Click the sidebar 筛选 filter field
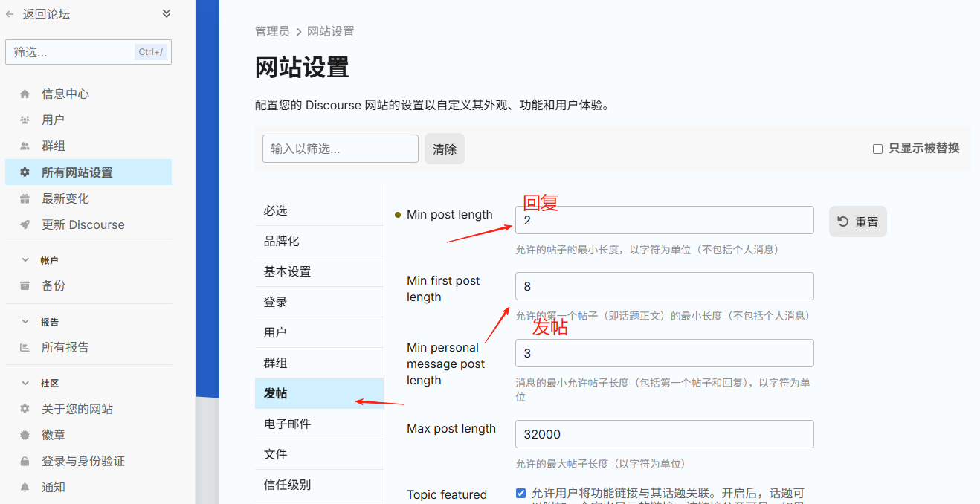Screen dimensions: 980x504 point(88,52)
